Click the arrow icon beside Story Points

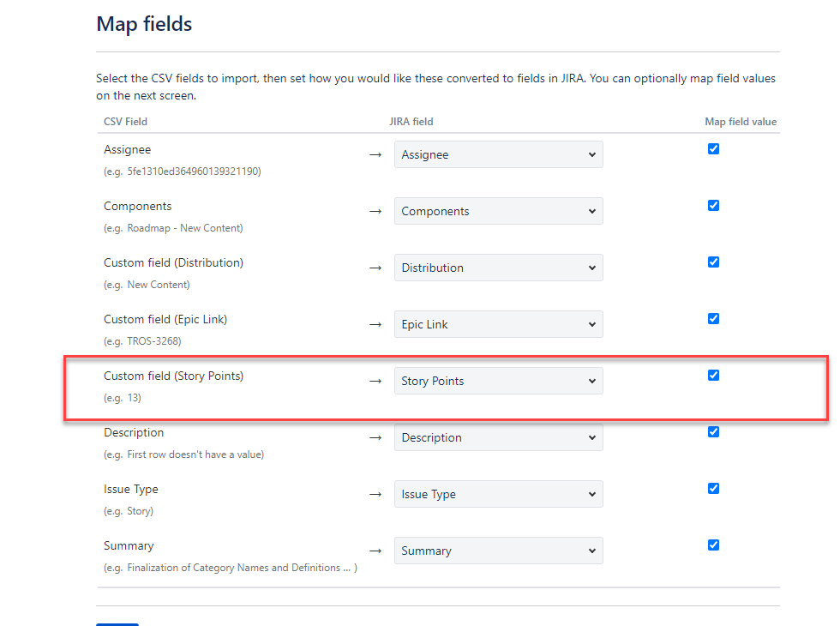pos(375,381)
